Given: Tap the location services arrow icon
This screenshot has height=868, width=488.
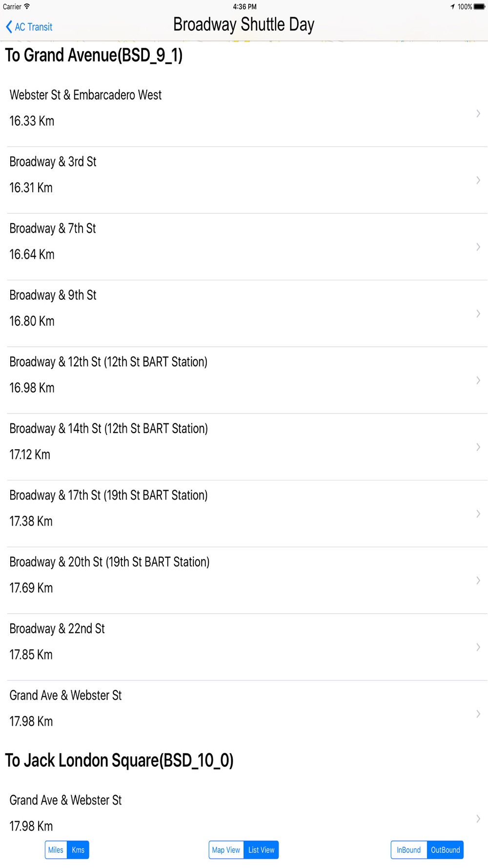Looking at the screenshot, I should pos(452,6).
